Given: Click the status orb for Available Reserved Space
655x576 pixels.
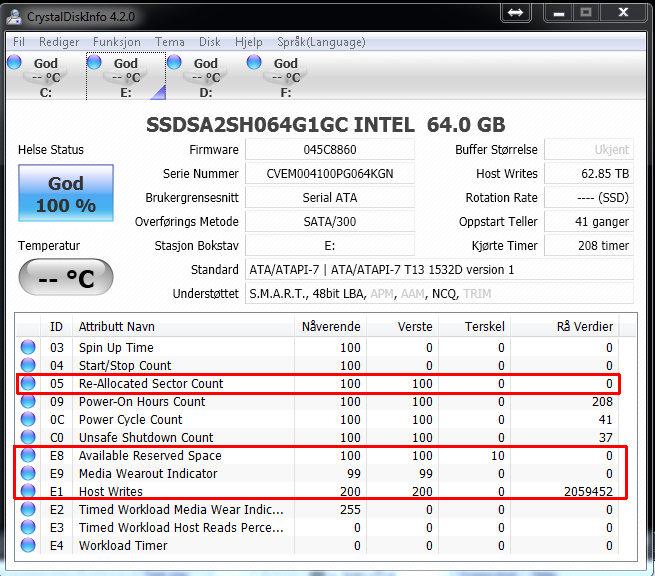Looking at the screenshot, I should [x=28, y=455].
